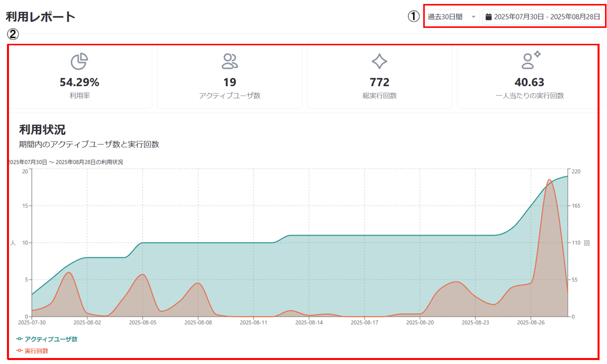The height and width of the screenshot is (364, 607).
Task: Click the 2025-08-26 x-axis date label
Action: [x=531, y=323]
